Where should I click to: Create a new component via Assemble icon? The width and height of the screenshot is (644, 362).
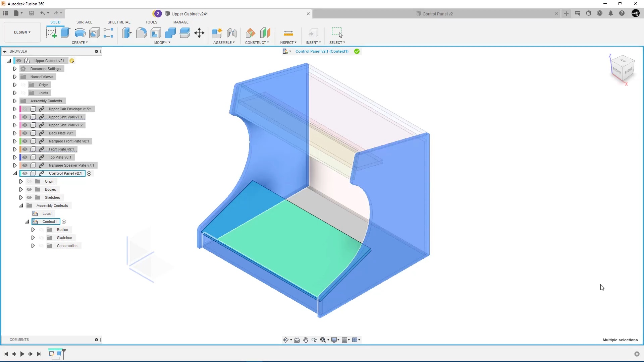pos(217,33)
